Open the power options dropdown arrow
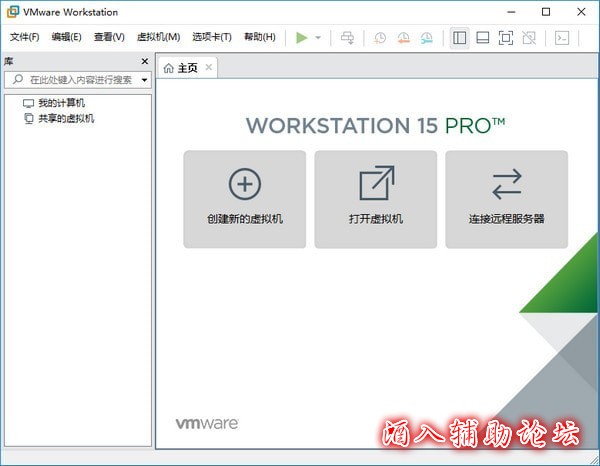 (x=318, y=38)
